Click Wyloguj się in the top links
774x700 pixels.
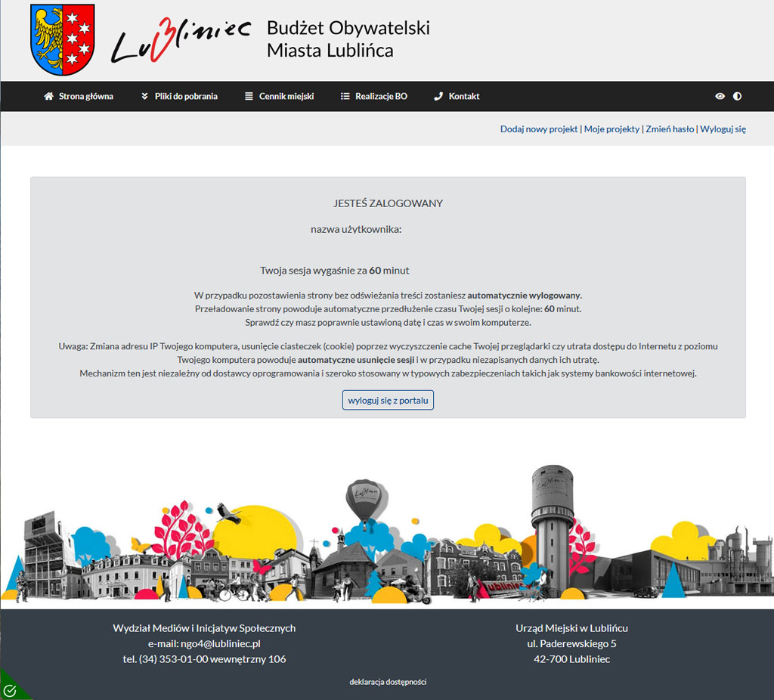pos(723,129)
